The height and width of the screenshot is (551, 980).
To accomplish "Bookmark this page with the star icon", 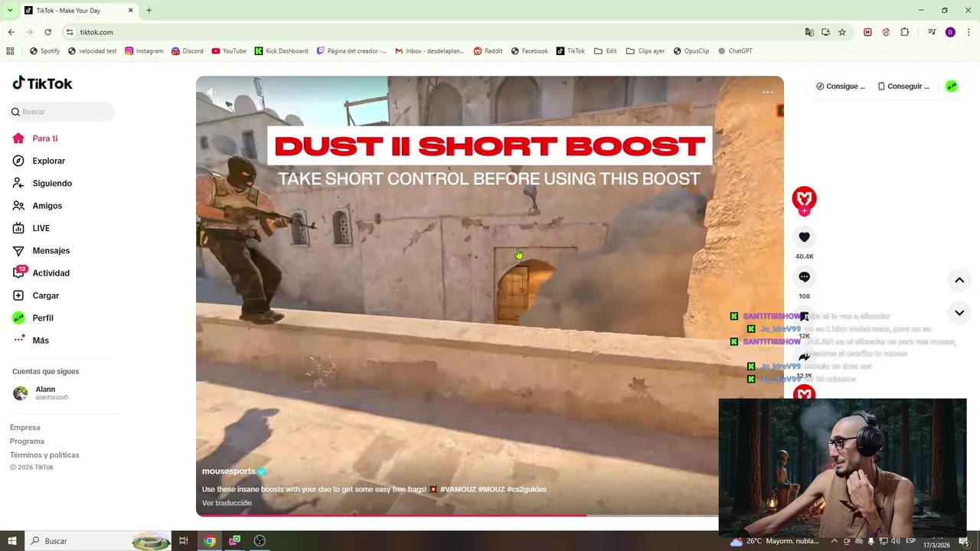I will coord(842,32).
